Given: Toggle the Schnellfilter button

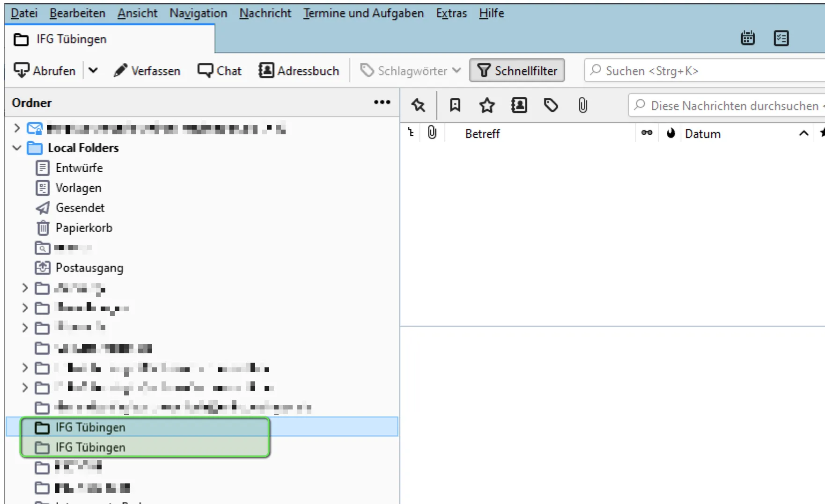Looking at the screenshot, I should (517, 71).
